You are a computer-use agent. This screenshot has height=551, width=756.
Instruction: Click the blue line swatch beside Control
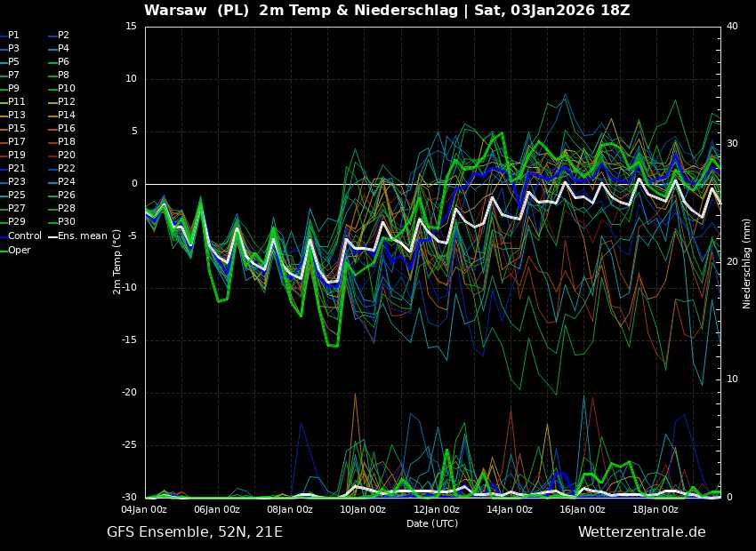tap(3, 236)
